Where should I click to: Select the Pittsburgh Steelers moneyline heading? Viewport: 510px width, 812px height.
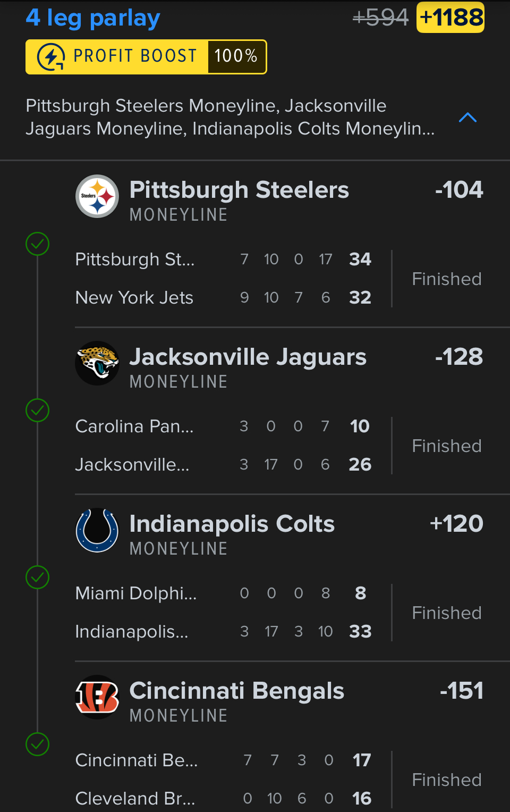coord(239,190)
